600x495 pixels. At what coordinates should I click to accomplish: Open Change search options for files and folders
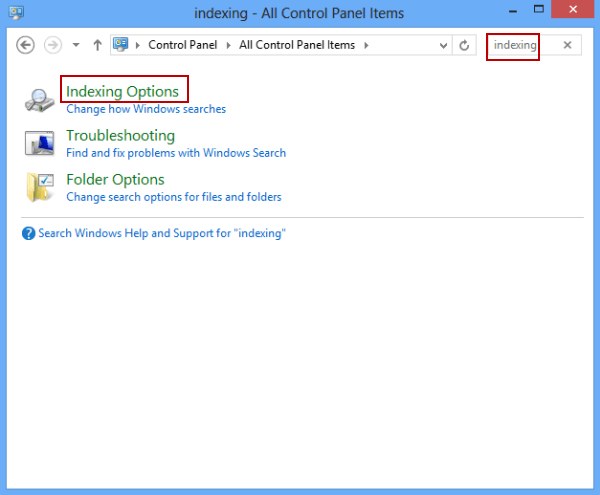pyautogui.click(x=174, y=197)
